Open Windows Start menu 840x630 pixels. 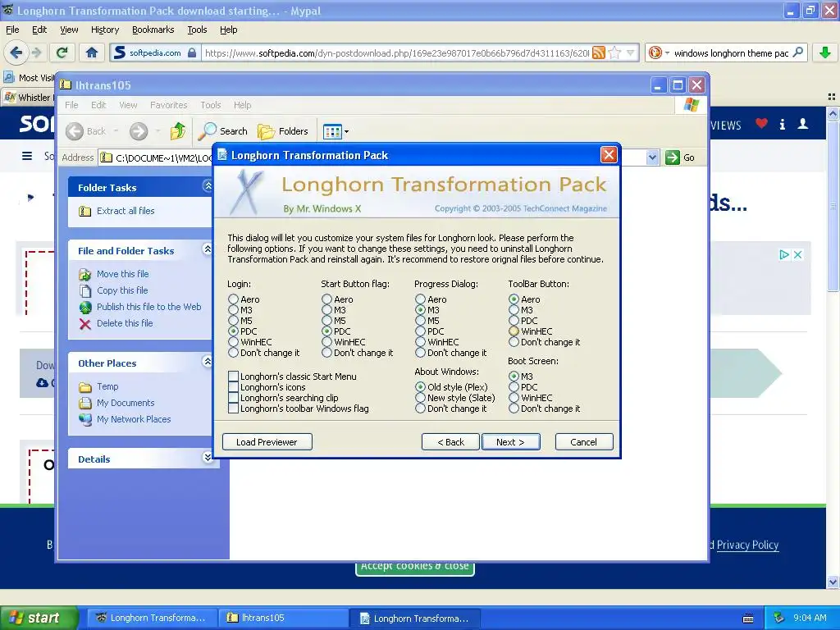tap(39, 618)
